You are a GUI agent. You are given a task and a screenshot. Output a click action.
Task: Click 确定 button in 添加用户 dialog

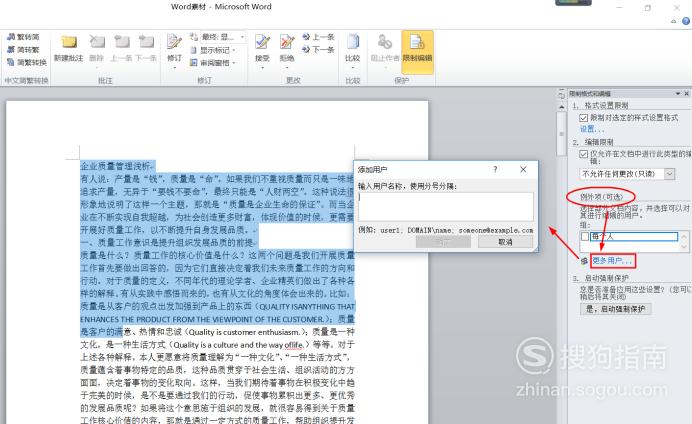click(443, 242)
